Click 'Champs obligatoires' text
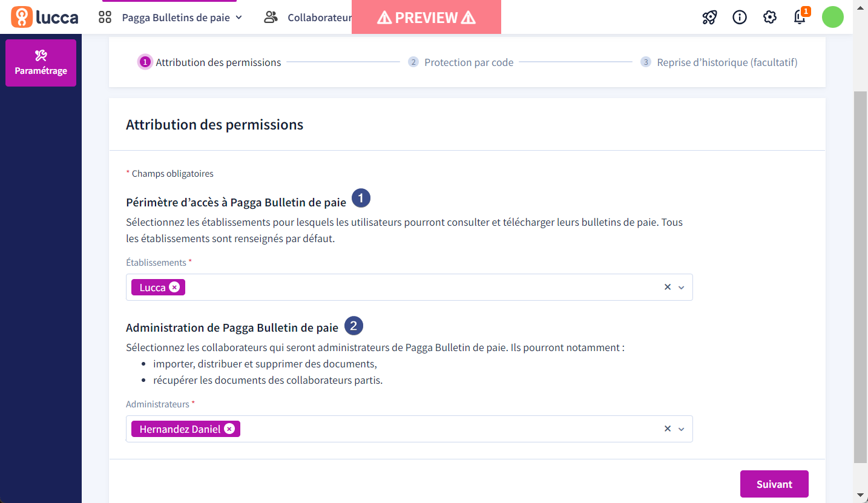The image size is (868, 503). pos(173,174)
